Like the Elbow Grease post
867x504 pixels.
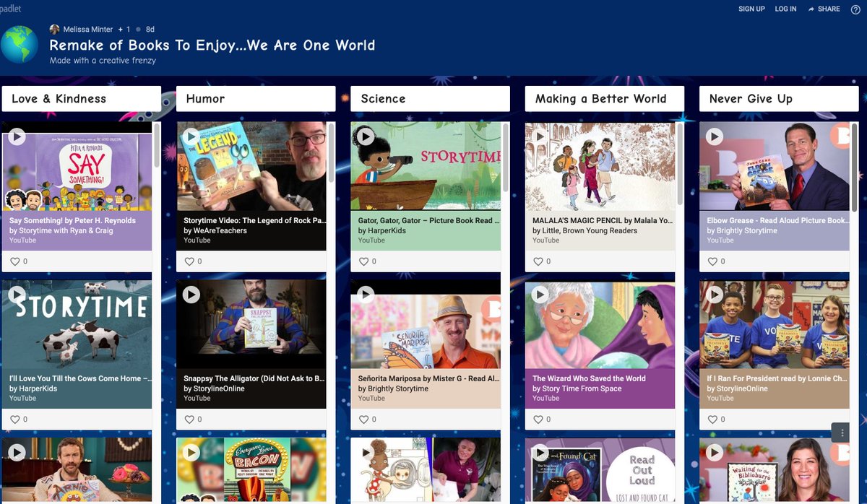pyautogui.click(x=712, y=261)
